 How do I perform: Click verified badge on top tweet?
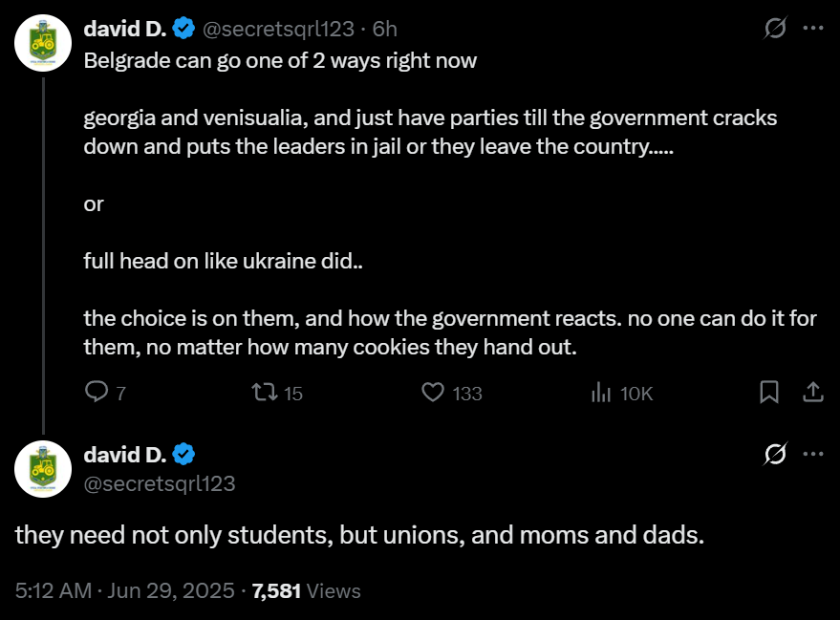click(183, 29)
